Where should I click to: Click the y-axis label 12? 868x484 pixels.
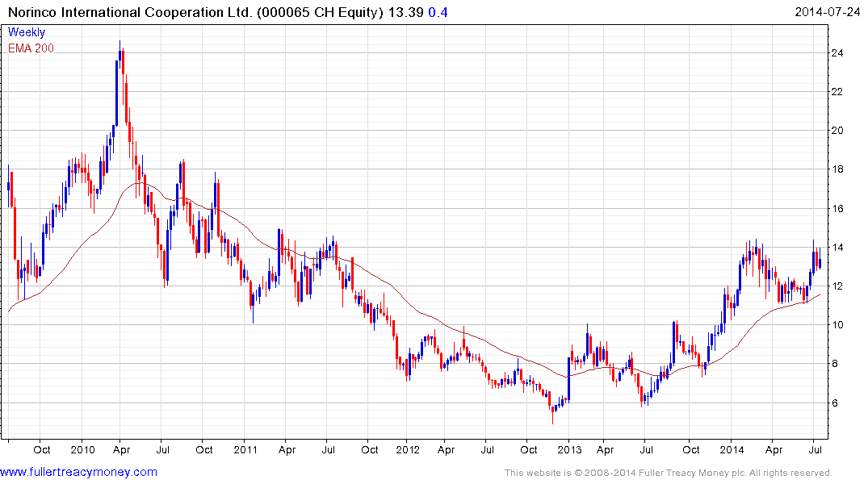837,286
